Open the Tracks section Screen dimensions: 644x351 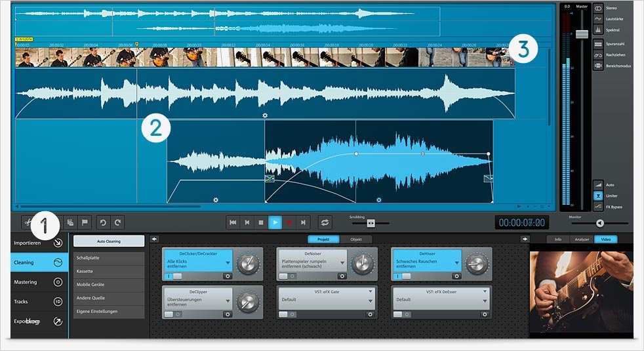click(x=39, y=301)
